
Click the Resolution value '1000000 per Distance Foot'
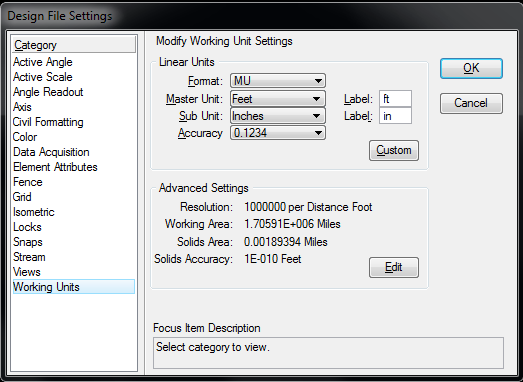308,207
